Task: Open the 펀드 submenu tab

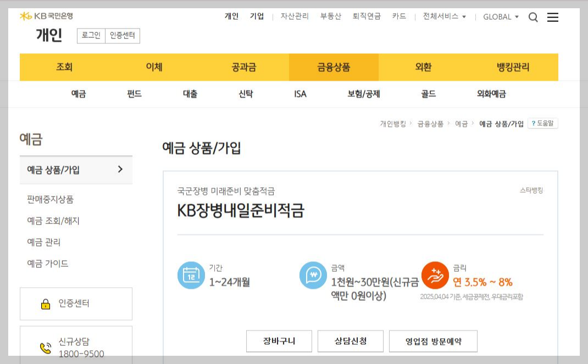Action: coord(134,94)
